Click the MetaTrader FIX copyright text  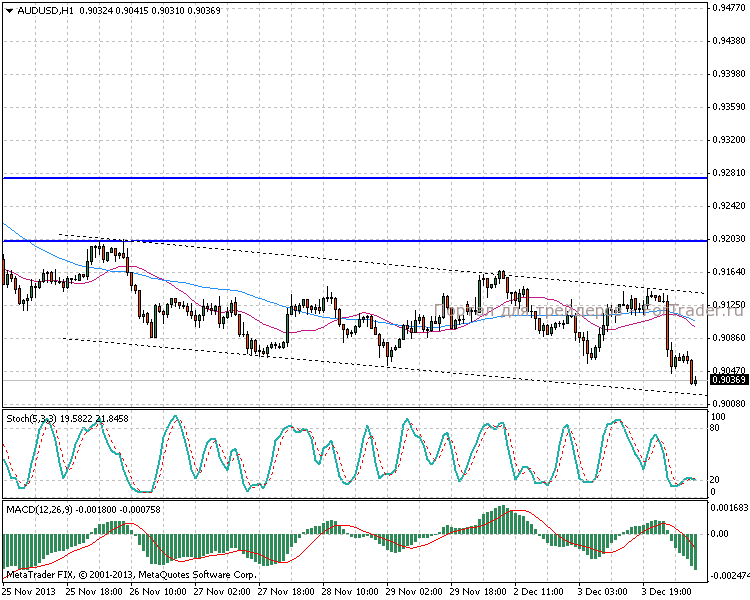pos(130,574)
